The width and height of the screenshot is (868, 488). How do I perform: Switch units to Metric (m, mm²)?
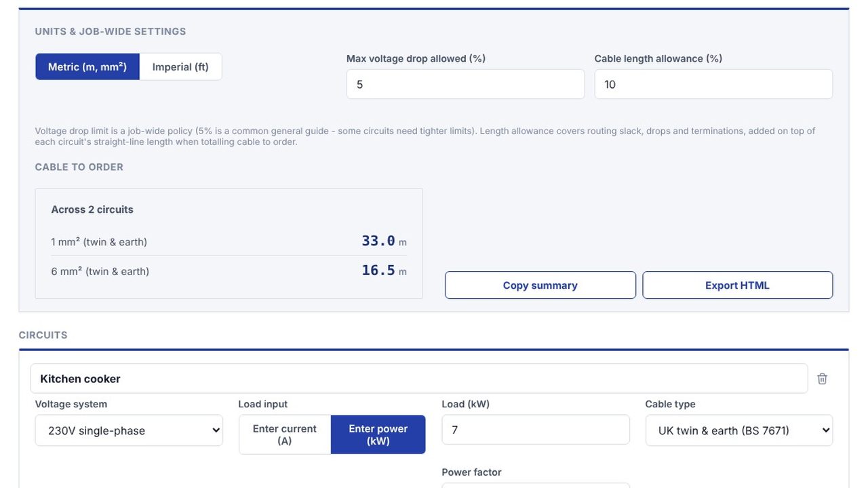(87, 67)
